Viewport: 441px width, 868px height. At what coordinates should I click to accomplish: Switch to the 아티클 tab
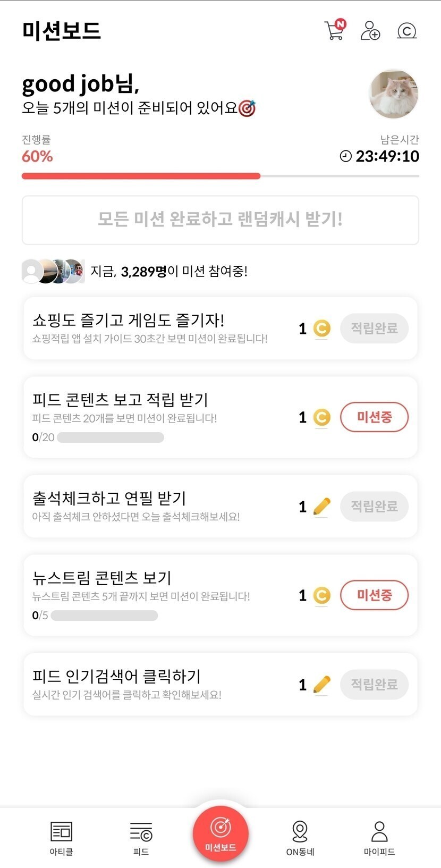click(x=61, y=838)
